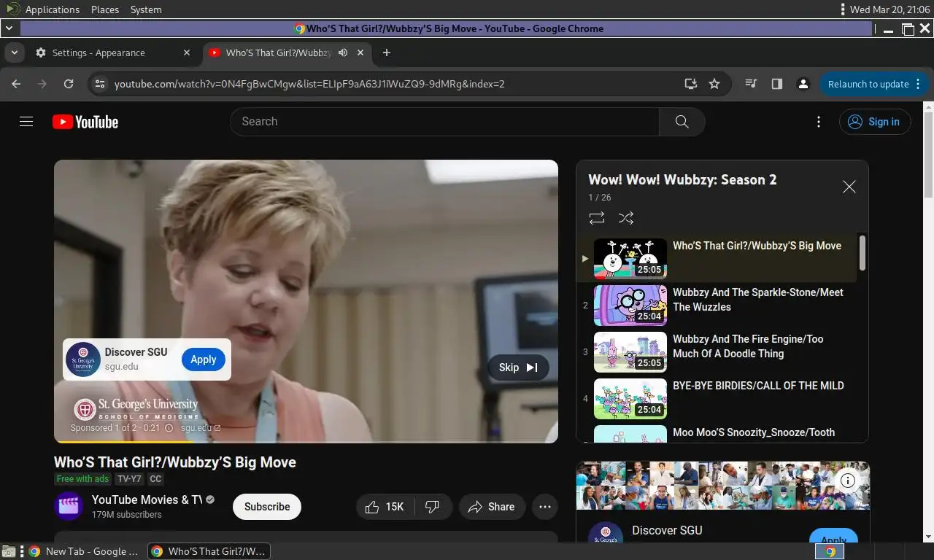Toggle the loop playlist icon
934x560 pixels.
point(597,218)
